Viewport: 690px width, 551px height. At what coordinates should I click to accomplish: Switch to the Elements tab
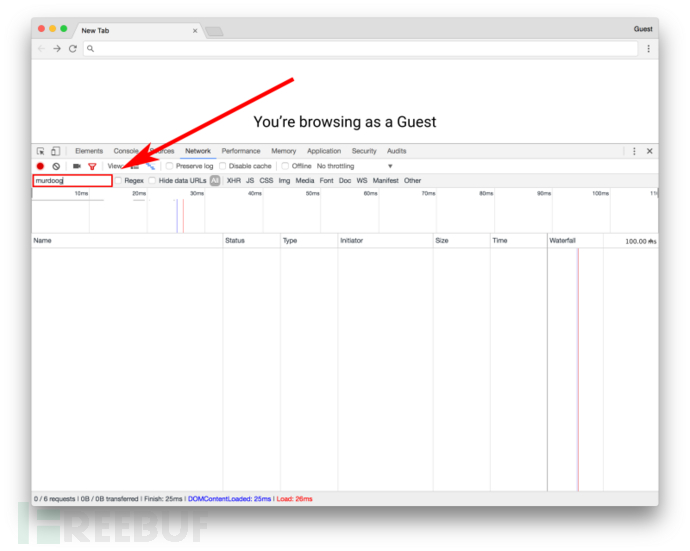89,151
